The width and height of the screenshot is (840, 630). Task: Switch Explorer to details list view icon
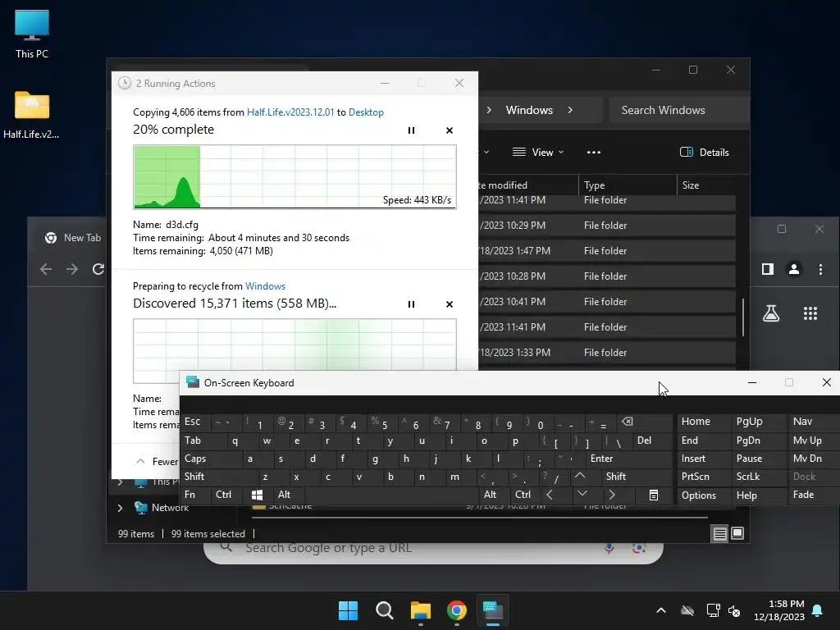(x=720, y=533)
